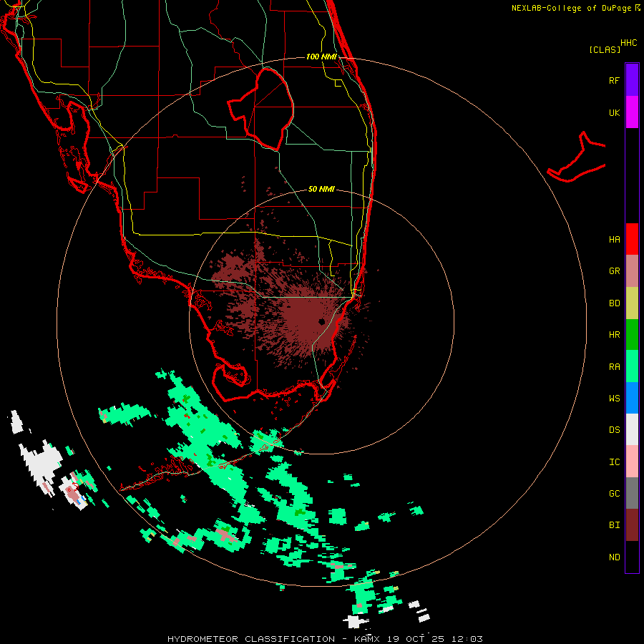Click the black radar site dot
The width and height of the screenshot is (644, 644).
click(322, 322)
